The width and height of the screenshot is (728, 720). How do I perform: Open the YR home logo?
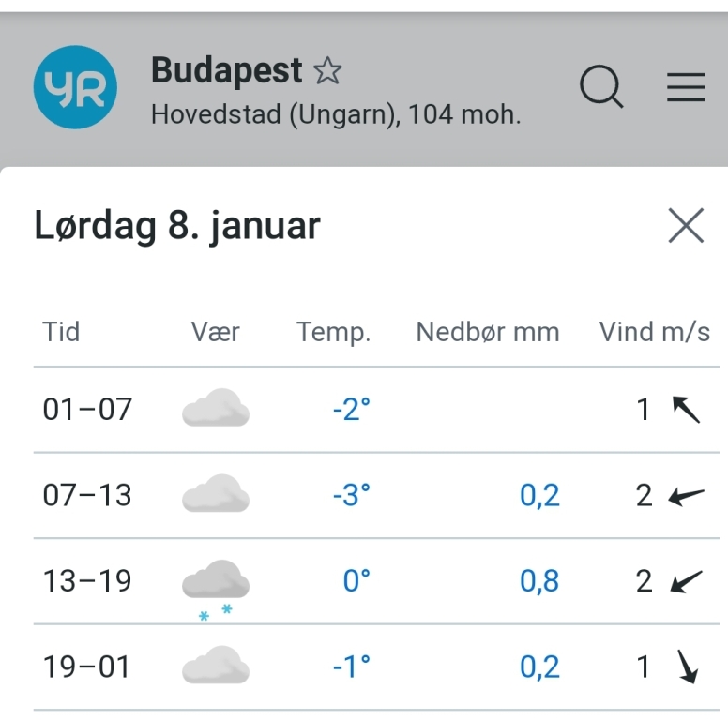coord(75,87)
